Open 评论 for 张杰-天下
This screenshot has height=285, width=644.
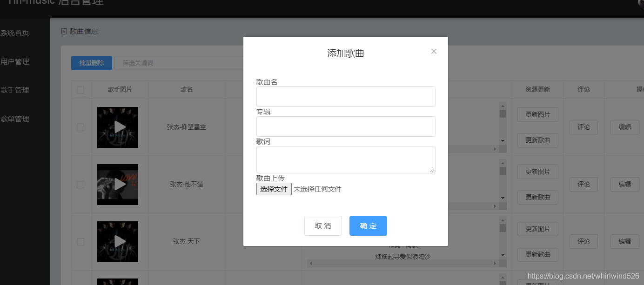[584, 241]
